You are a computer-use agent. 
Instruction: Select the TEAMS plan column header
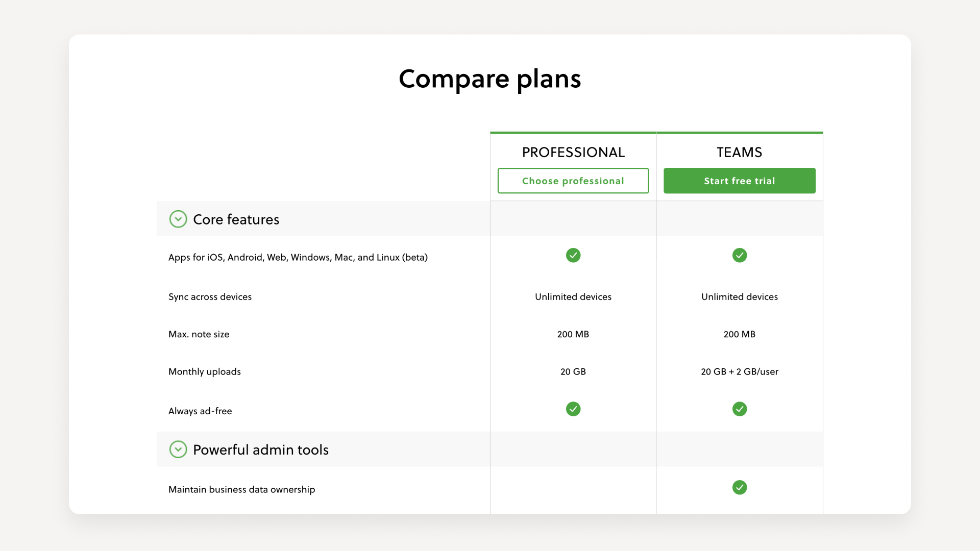click(739, 152)
